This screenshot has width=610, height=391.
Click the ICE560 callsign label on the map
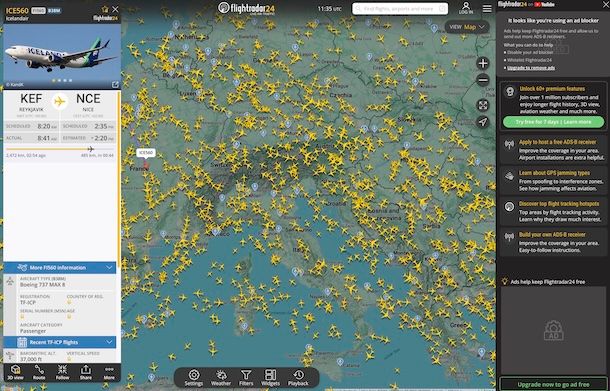pos(146,153)
